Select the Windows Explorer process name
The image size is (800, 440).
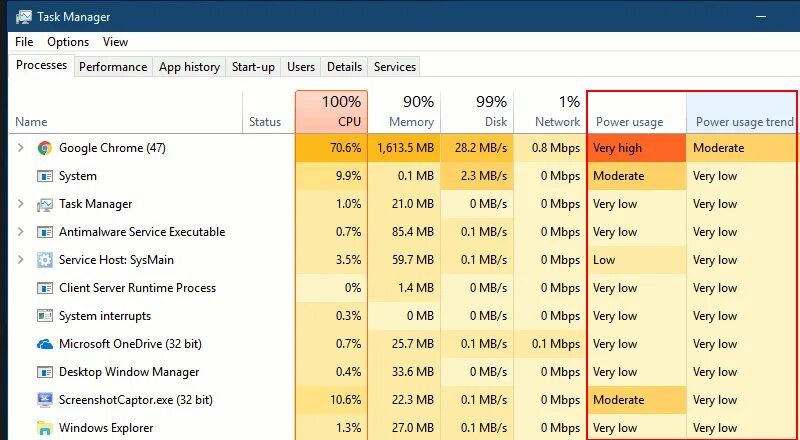point(106,428)
